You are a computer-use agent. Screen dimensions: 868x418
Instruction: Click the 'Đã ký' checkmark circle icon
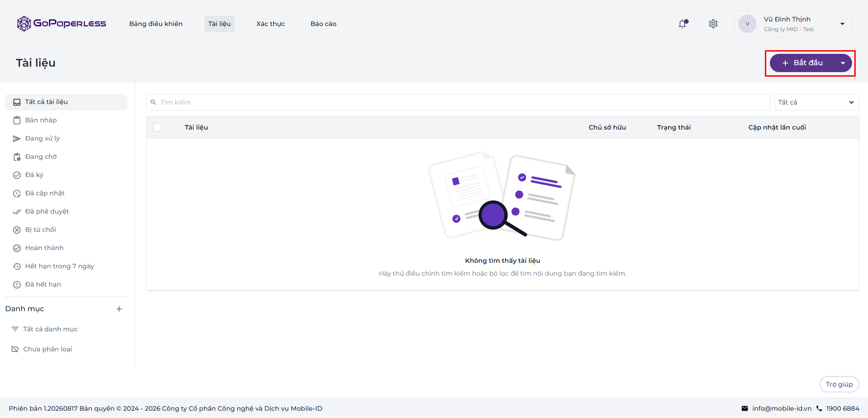[x=17, y=175]
